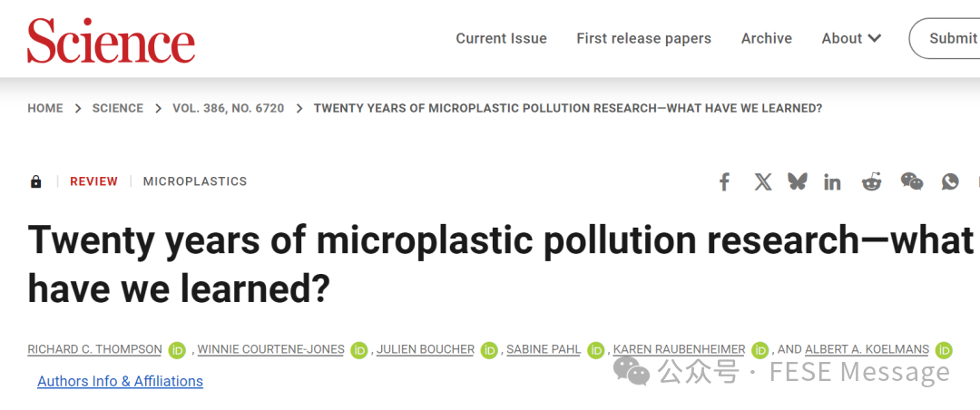
Task: Open Authors Info & Affiliations link
Action: pos(120,381)
